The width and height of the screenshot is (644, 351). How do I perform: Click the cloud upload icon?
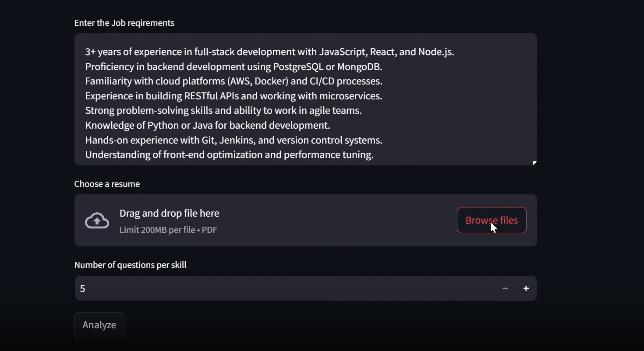(97, 221)
